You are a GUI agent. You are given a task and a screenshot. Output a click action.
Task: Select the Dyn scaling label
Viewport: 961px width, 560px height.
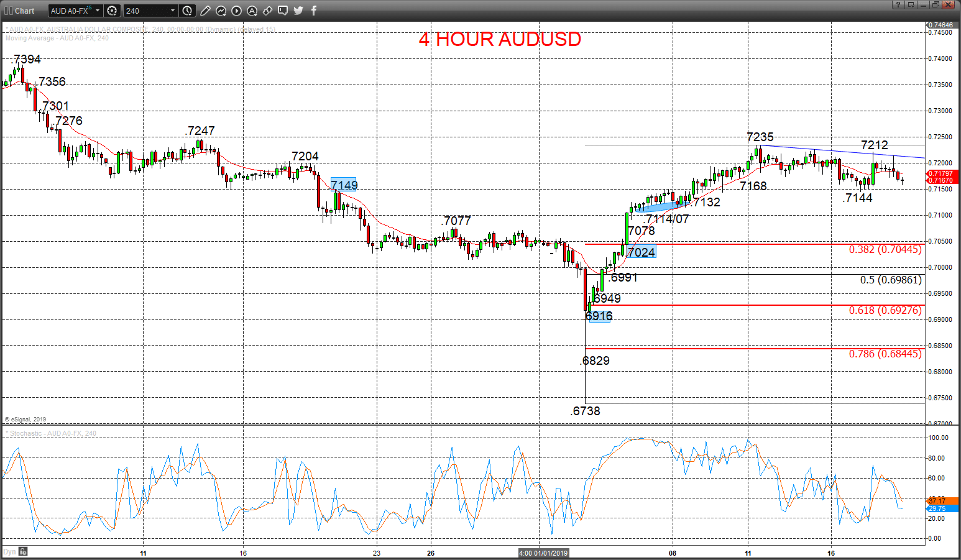(9, 551)
